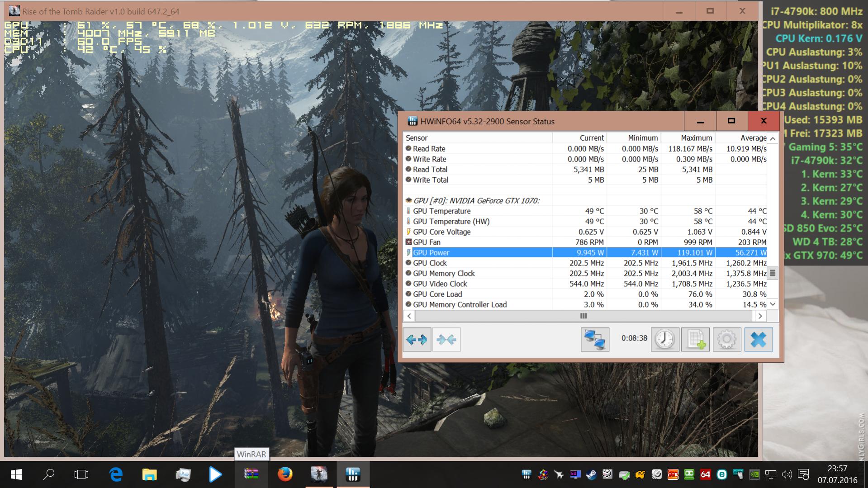Select the GPU Video Clock row

[x=585, y=284]
